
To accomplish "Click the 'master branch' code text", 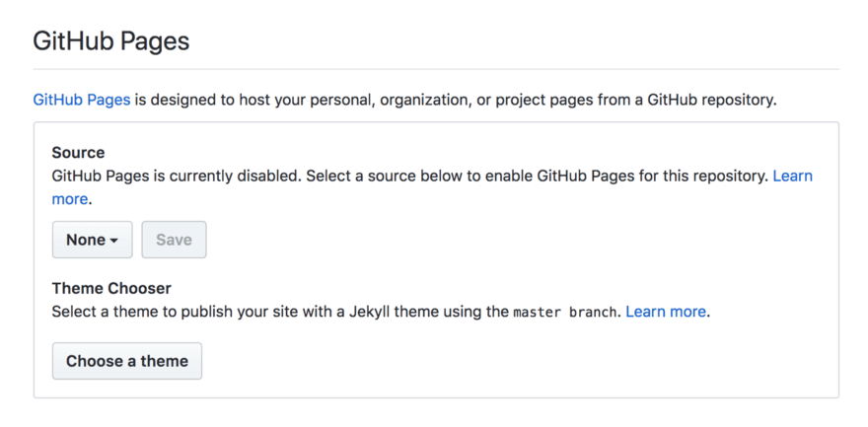I will (565, 312).
